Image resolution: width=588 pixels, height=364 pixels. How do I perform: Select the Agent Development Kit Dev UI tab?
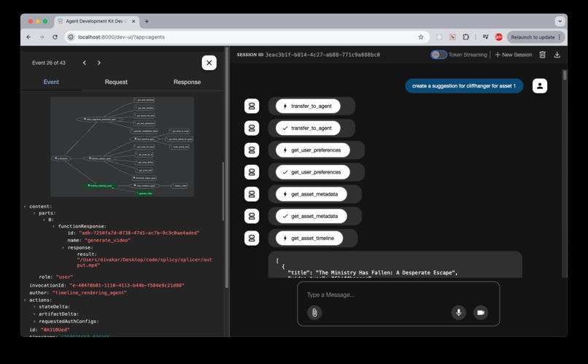tap(97, 21)
